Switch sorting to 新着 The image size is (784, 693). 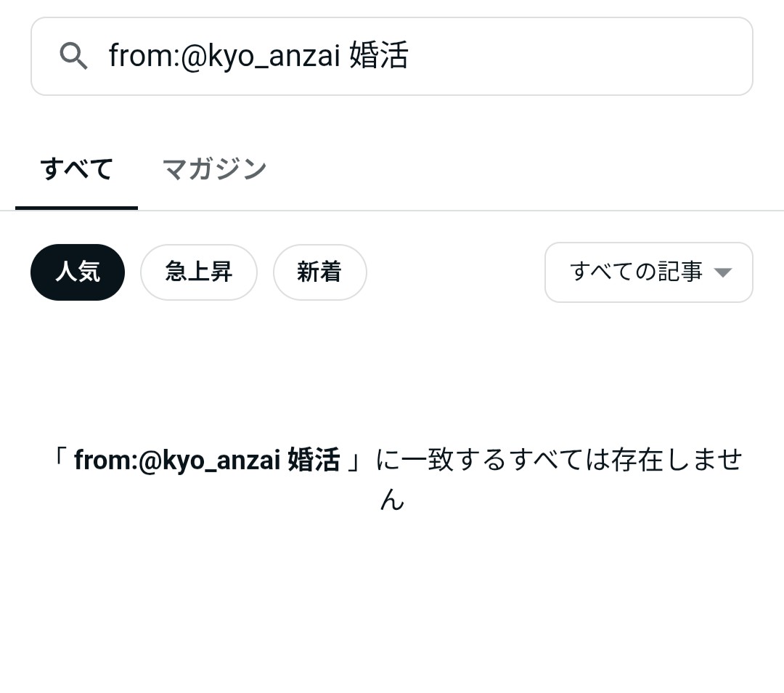click(x=319, y=272)
